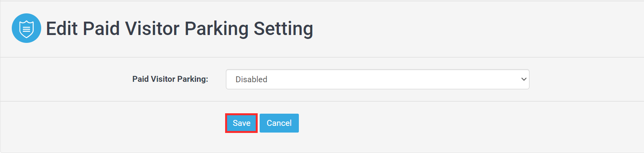Click the blue shield icon beside the title
Screen dimensions: 644x153
pyautogui.click(x=26, y=28)
